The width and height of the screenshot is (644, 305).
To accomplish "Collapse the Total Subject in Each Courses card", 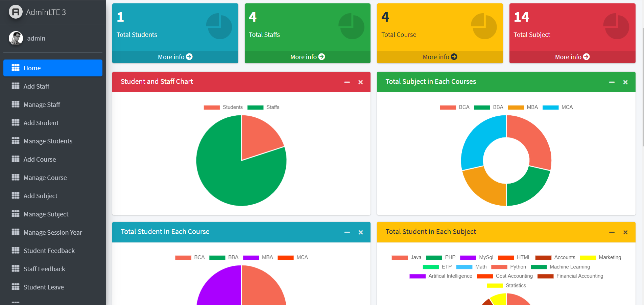I will click(612, 82).
